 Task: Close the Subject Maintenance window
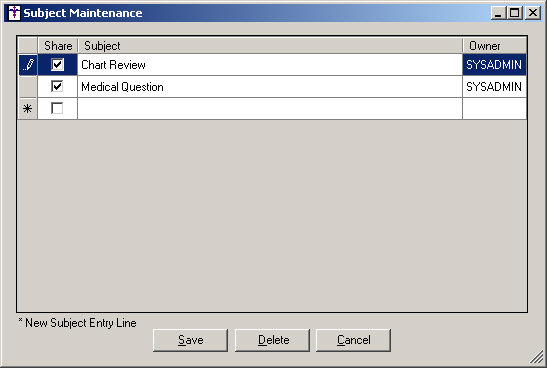[533, 13]
